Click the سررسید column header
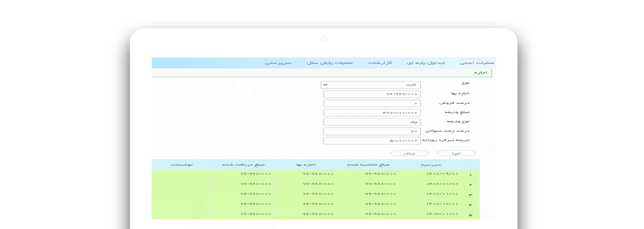The height and width of the screenshot is (229, 644). (431, 165)
